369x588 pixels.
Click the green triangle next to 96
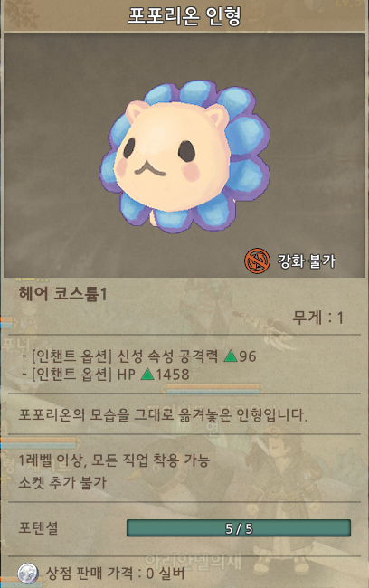click(x=231, y=356)
